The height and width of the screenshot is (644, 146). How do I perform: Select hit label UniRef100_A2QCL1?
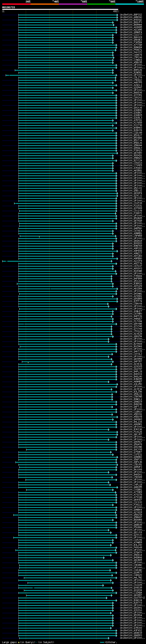tap(131, 85)
